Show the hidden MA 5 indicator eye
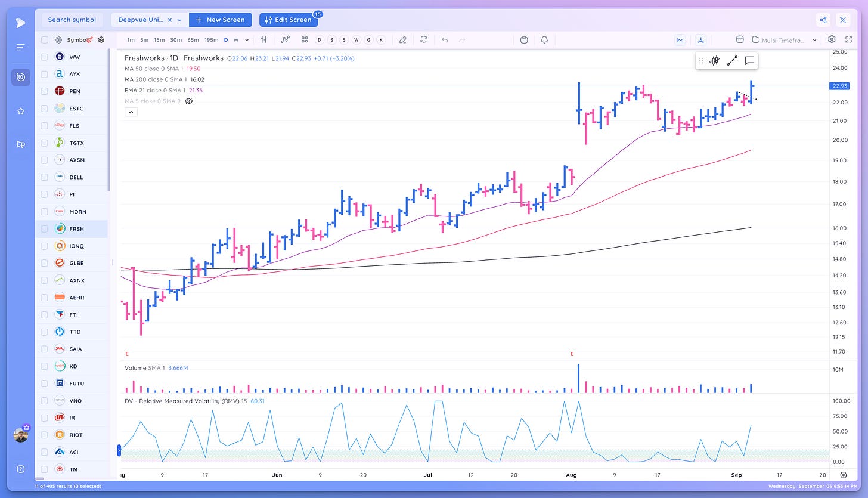The height and width of the screenshot is (498, 868). click(x=189, y=101)
